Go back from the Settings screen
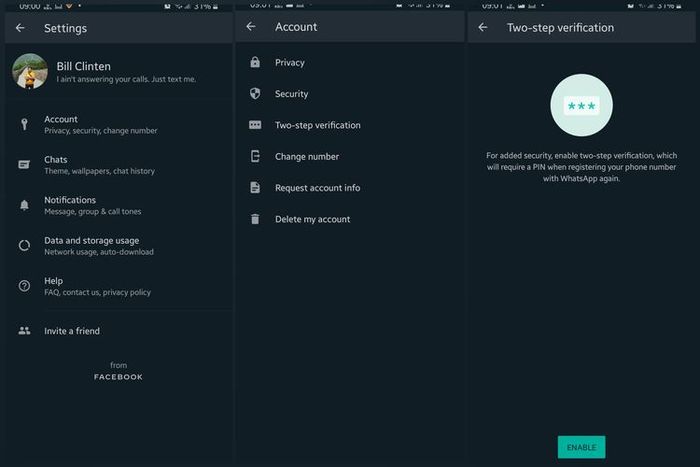Viewport: 700px width, 467px height. click(x=20, y=28)
